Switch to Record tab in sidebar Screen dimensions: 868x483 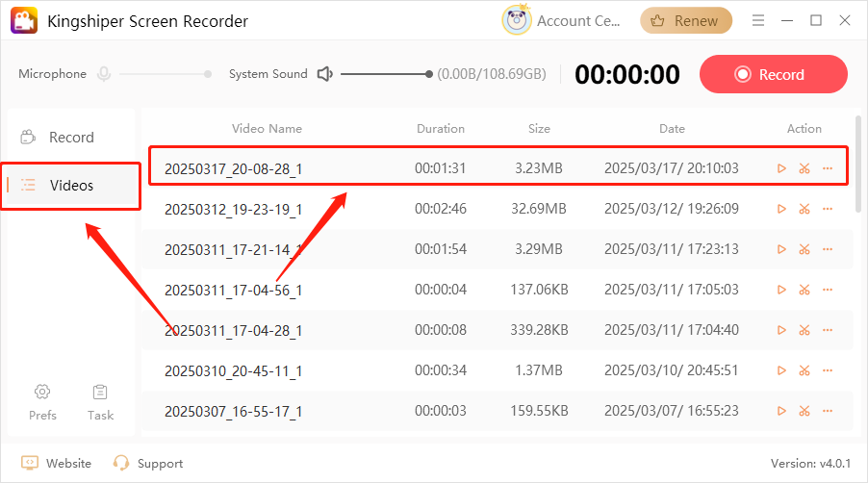(x=71, y=138)
